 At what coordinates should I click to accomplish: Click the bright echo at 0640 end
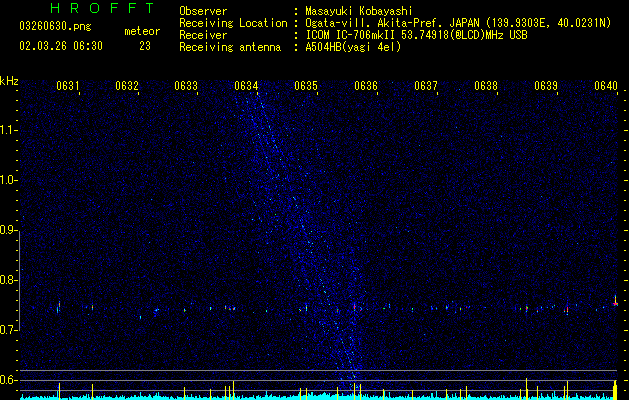click(x=615, y=302)
